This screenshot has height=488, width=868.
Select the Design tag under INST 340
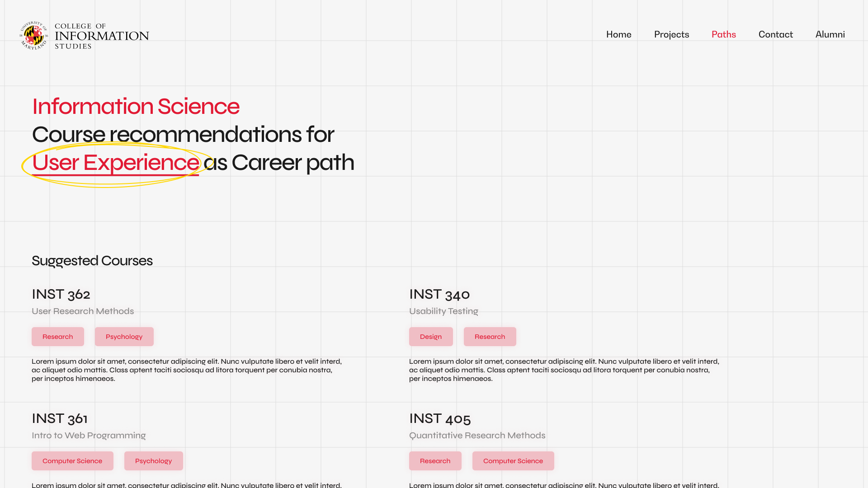tap(430, 337)
